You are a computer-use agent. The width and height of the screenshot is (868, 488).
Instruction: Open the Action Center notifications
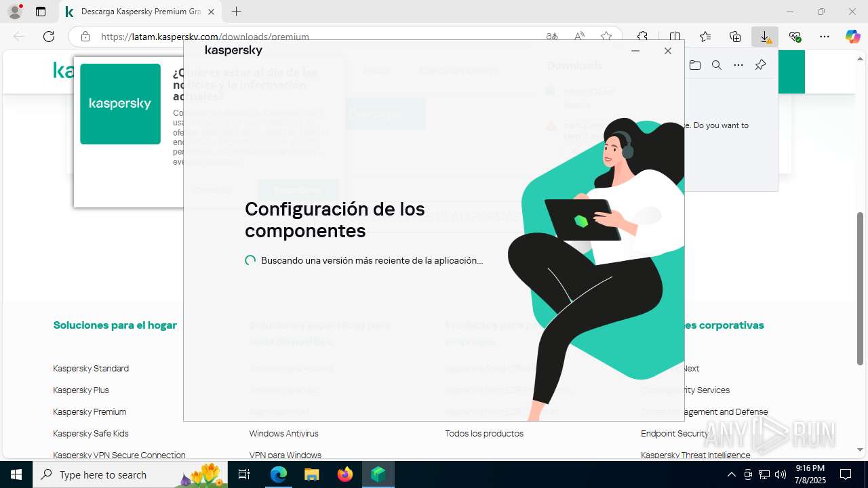point(846,474)
